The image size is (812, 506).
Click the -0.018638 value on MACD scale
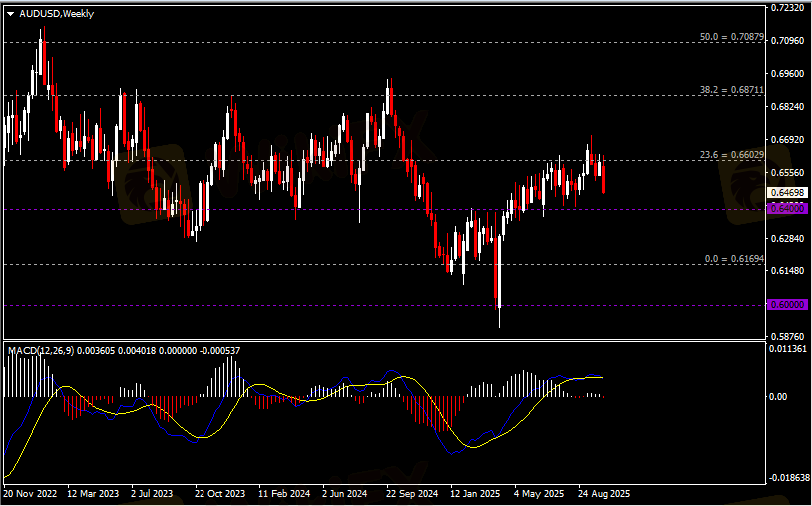[x=789, y=478]
